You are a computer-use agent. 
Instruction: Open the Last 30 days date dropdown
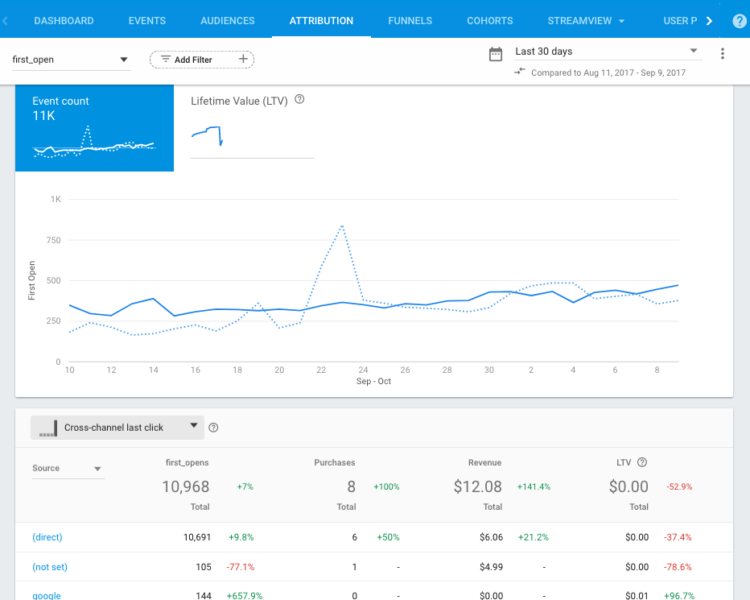pyautogui.click(x=607, y=51)
